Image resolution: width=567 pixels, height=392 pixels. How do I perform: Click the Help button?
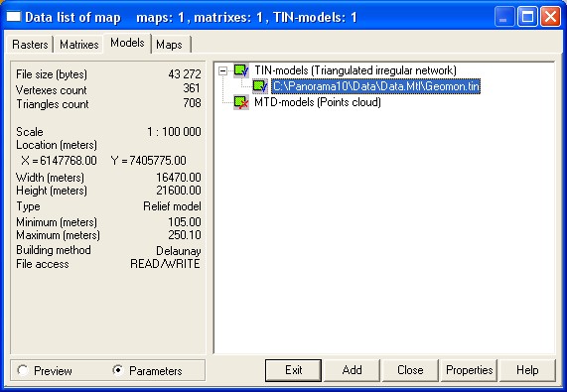[527, 370]
